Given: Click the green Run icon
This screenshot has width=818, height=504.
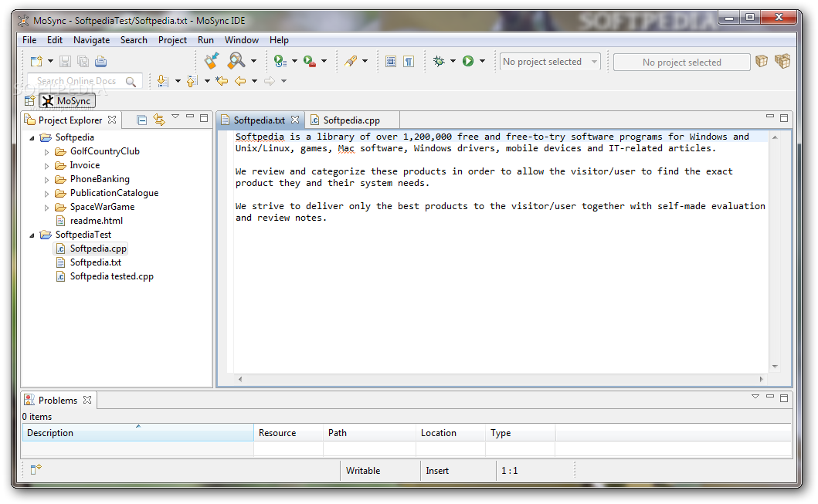Looking at the screenshot, I should pos(468,62).
